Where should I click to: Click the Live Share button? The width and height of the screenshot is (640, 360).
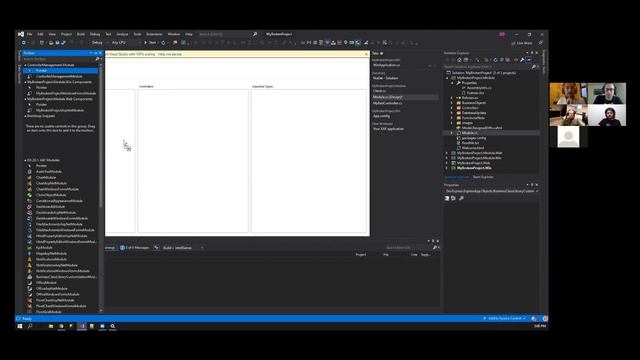[522, 43]
